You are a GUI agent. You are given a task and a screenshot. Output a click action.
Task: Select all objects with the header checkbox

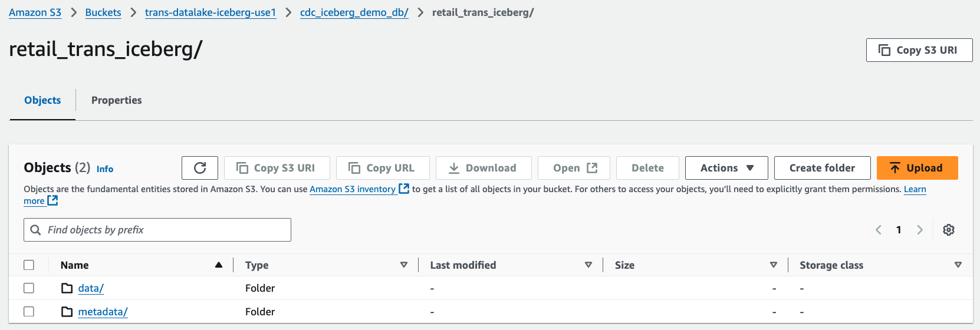[29, 265]
